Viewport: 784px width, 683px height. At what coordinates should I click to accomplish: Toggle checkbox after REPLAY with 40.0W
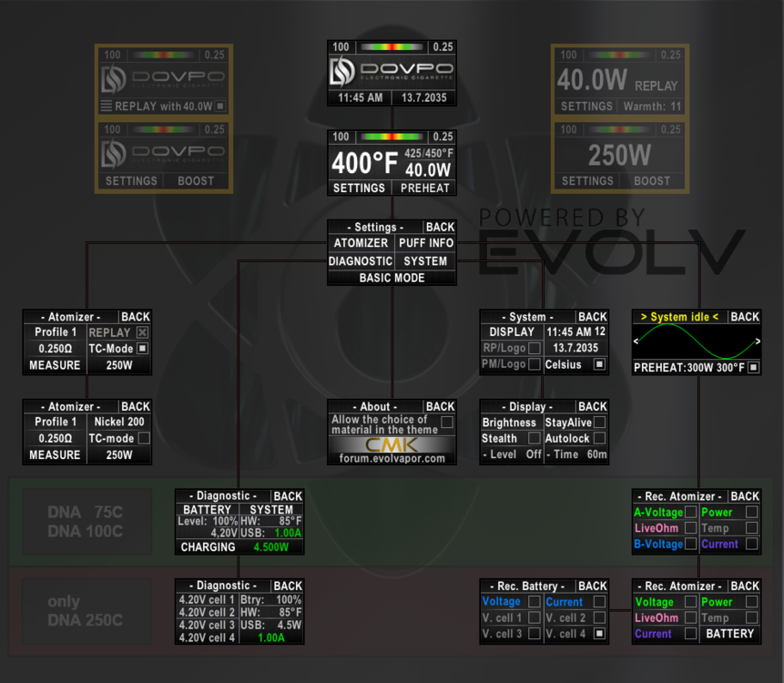point(220,106)
